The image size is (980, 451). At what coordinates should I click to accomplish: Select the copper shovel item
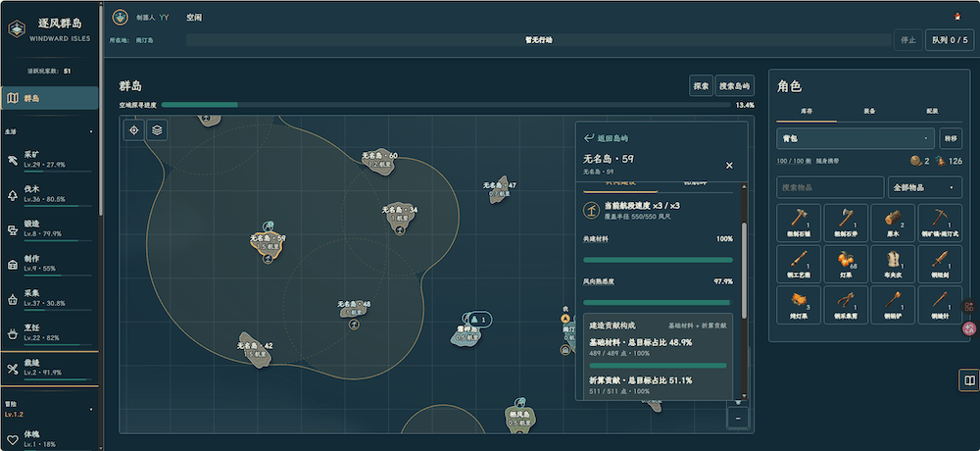point(893,305)
